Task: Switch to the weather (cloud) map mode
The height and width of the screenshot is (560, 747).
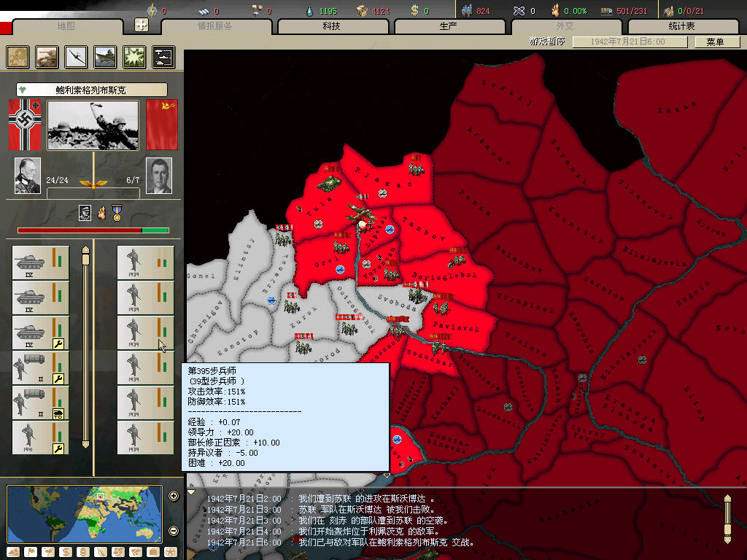Action: pyautogui.click(x=48, y=552)
